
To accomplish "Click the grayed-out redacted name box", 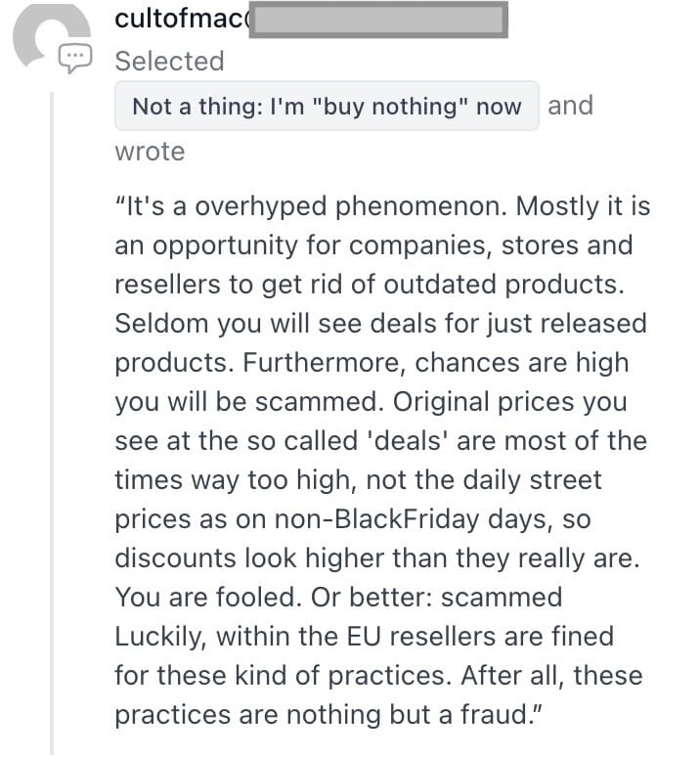I will tap(378, 20).
